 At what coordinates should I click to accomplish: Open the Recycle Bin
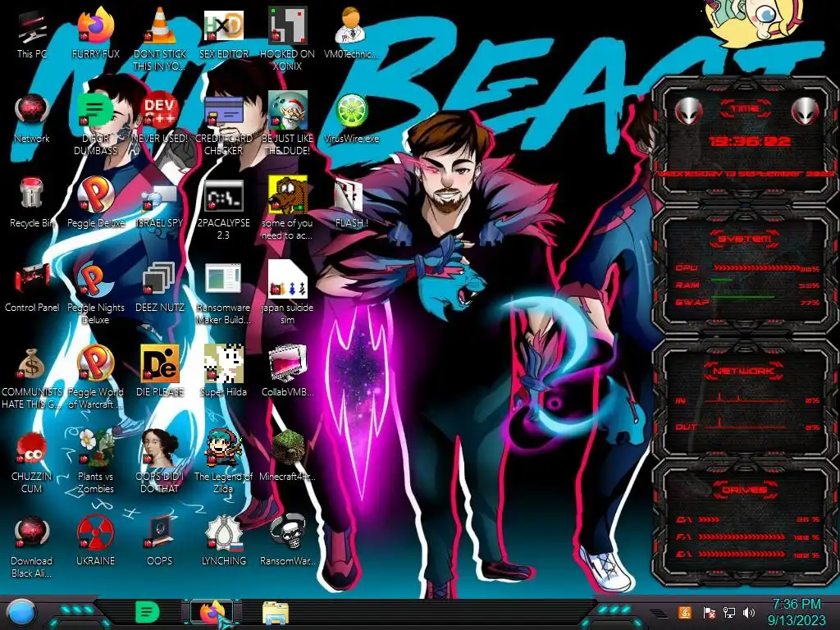pos(32,194)
